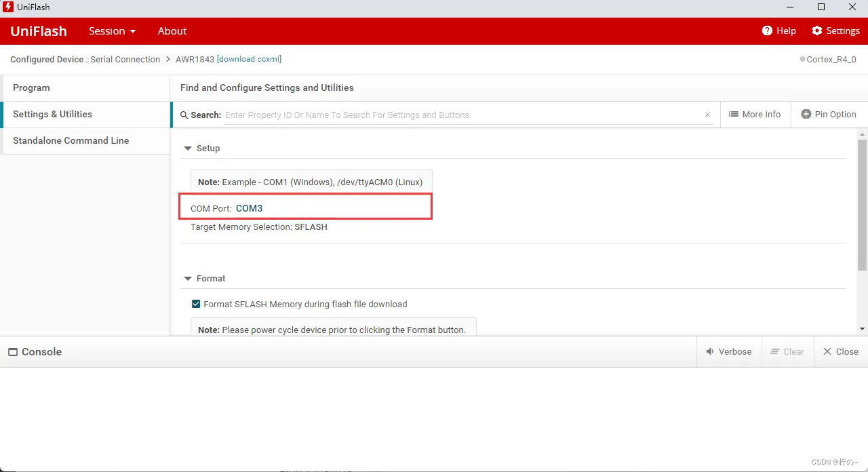Click the Pin Option button
The height and width of the screenshot is (472, 868).
point(829,114)
